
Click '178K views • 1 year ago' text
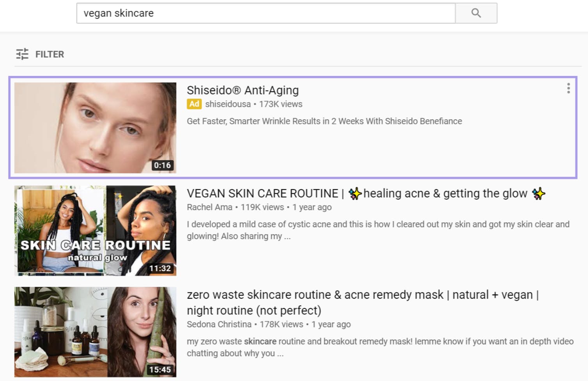(x=305, y=324)
